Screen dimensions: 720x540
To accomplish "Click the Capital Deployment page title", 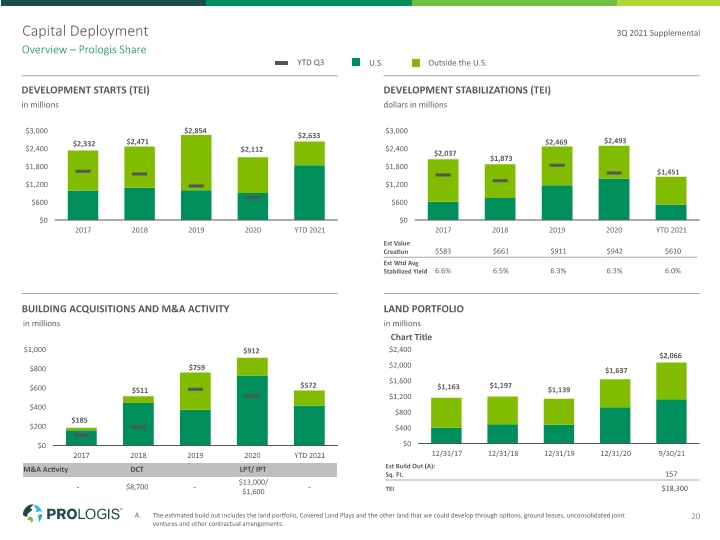I will pyautogui.click(x=85, y=31).
